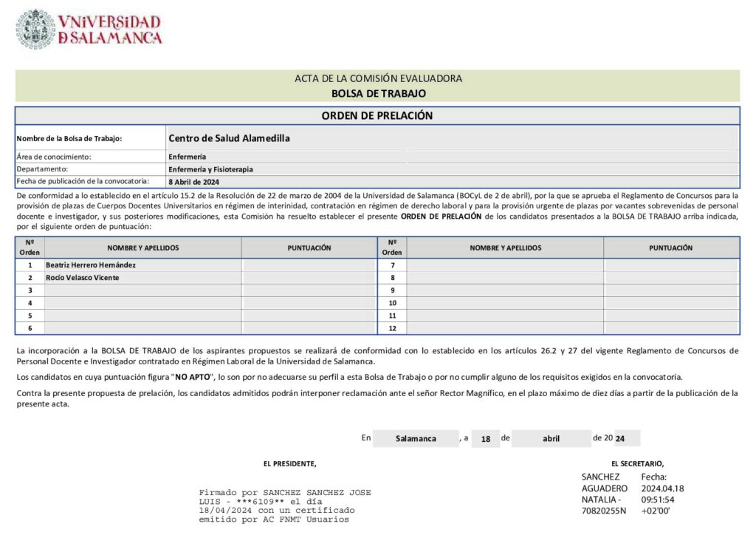This screenshot has width=756, height=535.
Task: Select the name "Beatriz Herrero Hernández" in row 1
Action: (x=91, y=265)
